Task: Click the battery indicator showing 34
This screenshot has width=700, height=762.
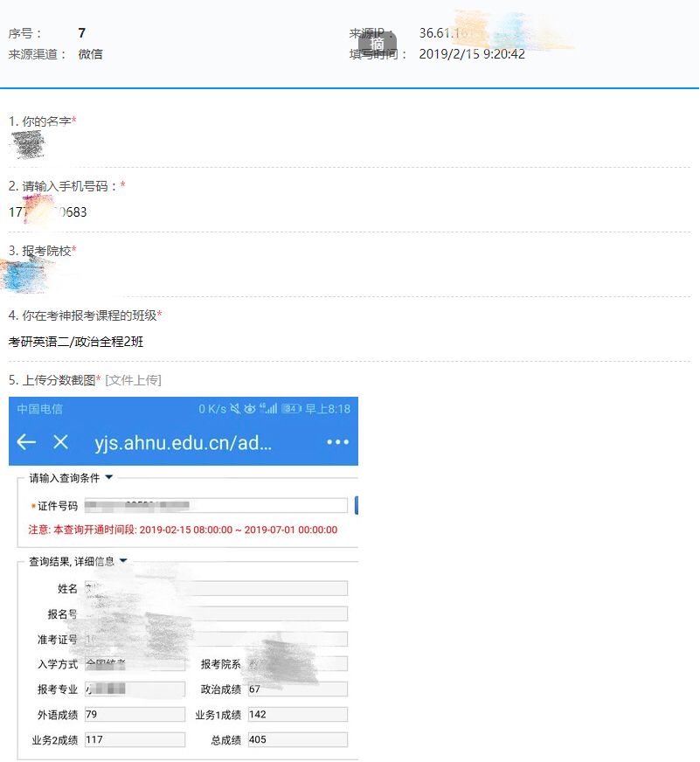Action: (x=293, y=408)
